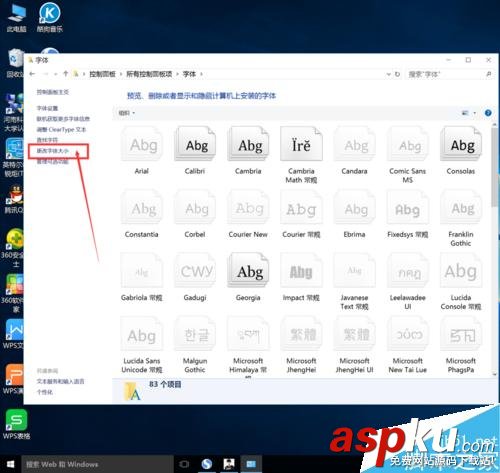Open 查找字符 link in sidebar
This screenshot has height=473, width=500.
point(47,140)
